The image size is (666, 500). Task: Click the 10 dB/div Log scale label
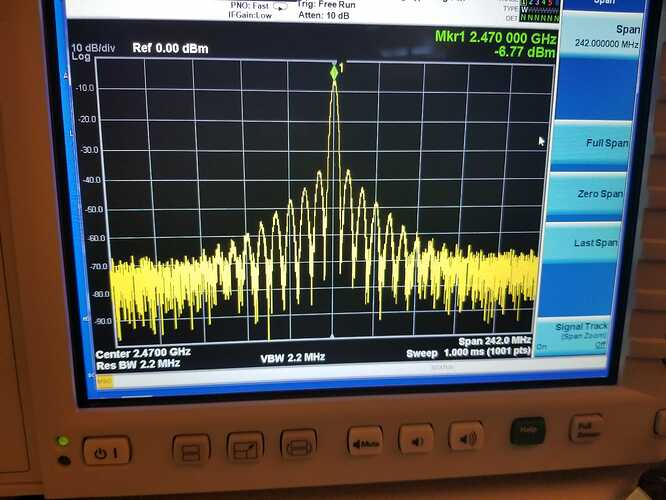click(x=93, y=52)
